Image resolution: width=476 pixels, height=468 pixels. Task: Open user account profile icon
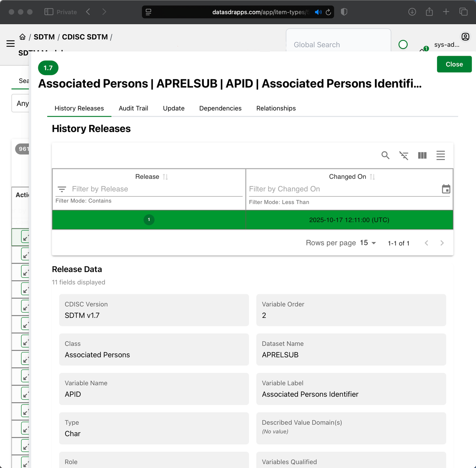[465, 37]
